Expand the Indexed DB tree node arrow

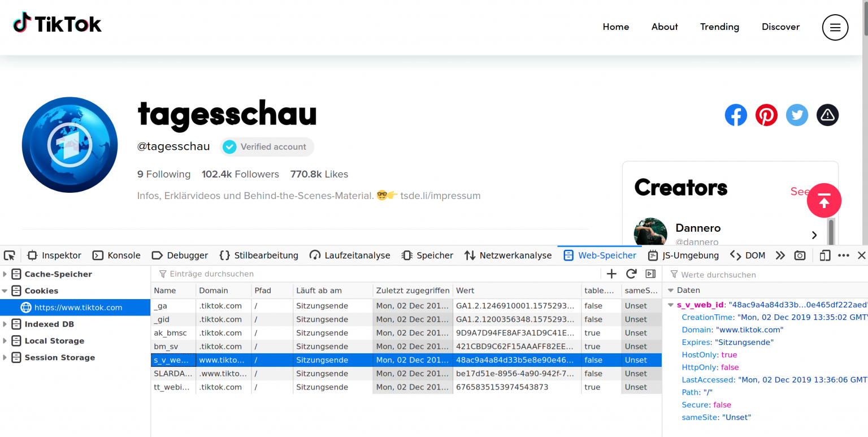pyautogui.click(x=5, y=324)
